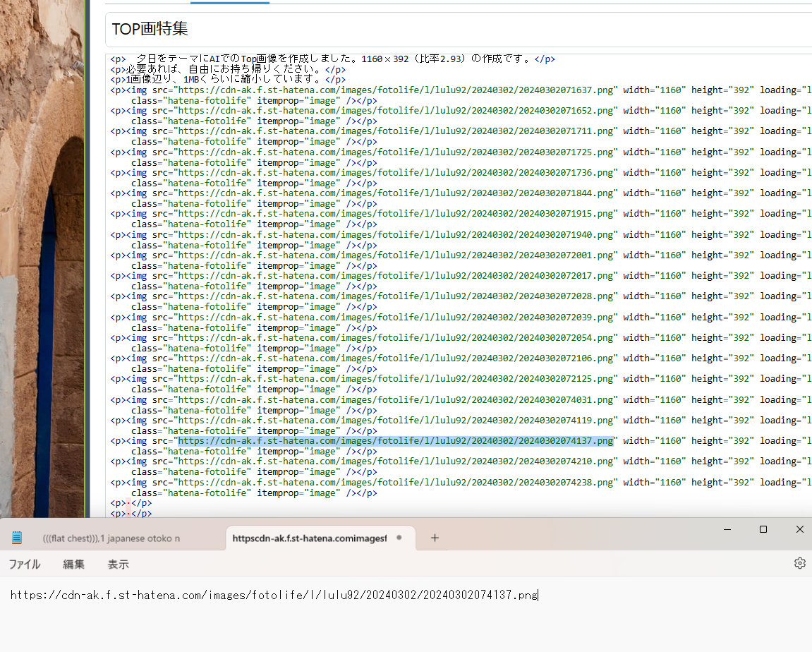Click highlighted URL ending 20240302074137.png
Image resolution: width=812 pixels, height=652 pixels.
click(x=396, y=441)
